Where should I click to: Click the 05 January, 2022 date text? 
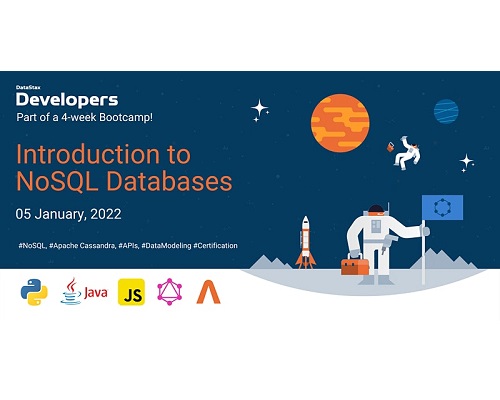coord(68,214)
